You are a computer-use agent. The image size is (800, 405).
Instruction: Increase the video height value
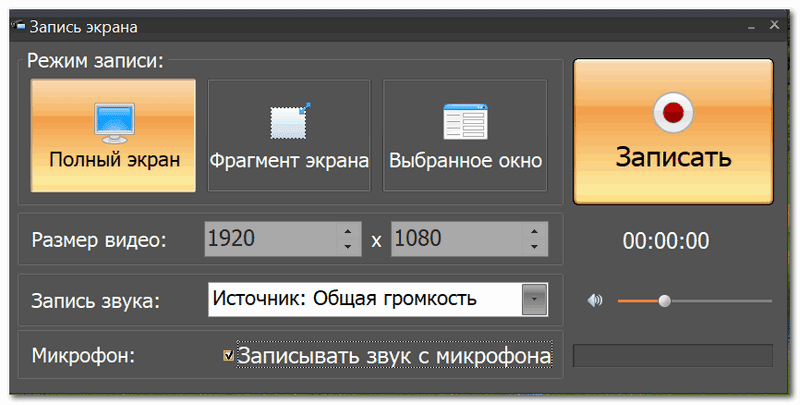coord(535,231)
